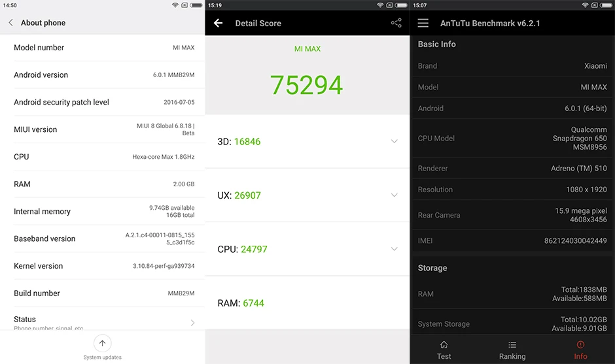
Task: Tap the Internal memory row
Action: pos(102,211)
